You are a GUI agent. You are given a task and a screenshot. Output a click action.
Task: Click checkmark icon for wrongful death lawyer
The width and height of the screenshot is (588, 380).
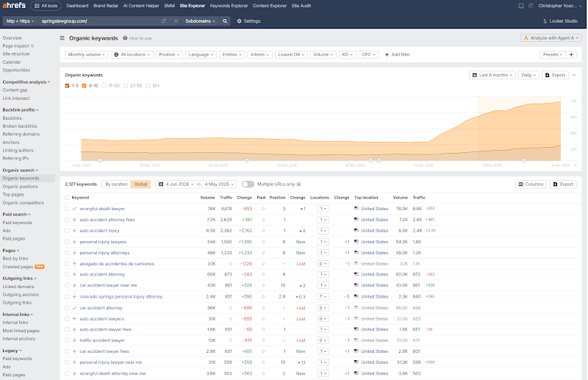pyautogui.click(x=75, y=209)
